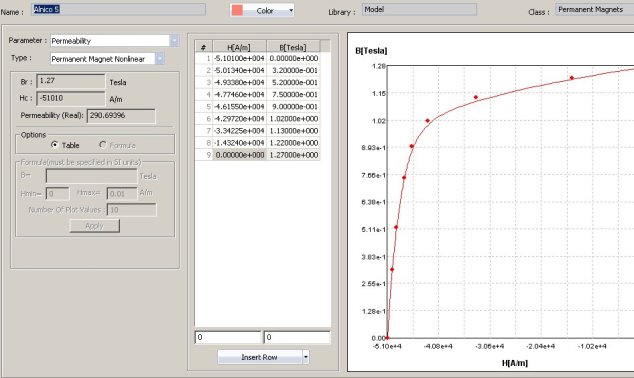
Task: Select cell -5.01340e+004 in row 2
Action: 239,71
